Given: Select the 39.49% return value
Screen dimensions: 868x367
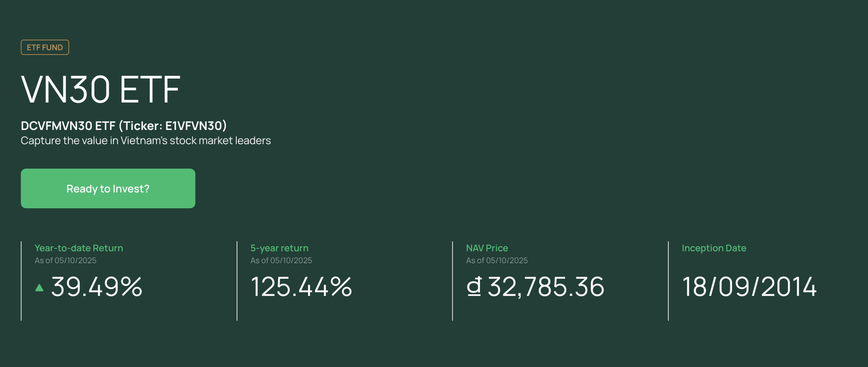Looking at the screenshot, I should 97,287.
